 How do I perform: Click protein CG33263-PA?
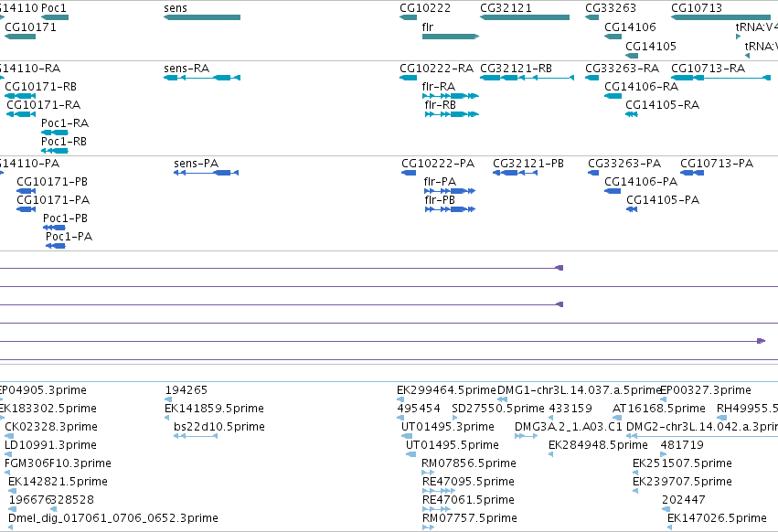tap(624, 164)
